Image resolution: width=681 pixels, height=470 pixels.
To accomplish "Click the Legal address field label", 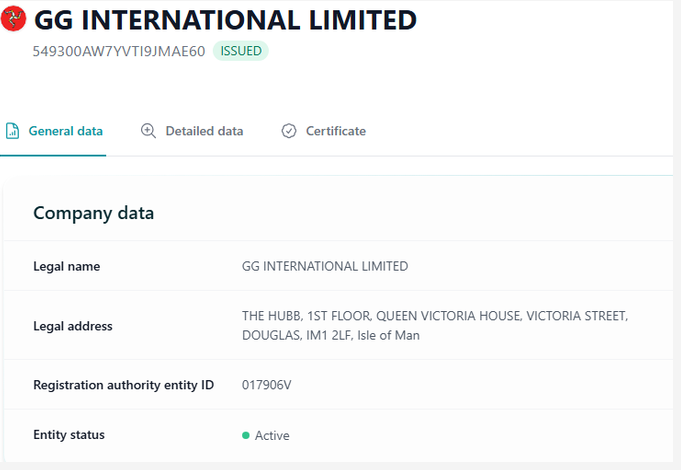I will pyautogui.click(x=73, y=326).
